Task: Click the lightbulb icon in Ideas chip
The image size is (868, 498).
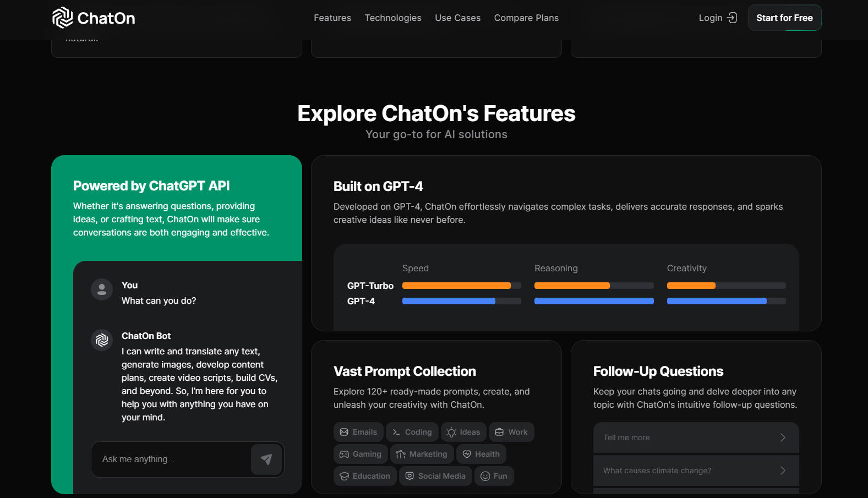Action: pyautogui.click(x=451, y=432)
